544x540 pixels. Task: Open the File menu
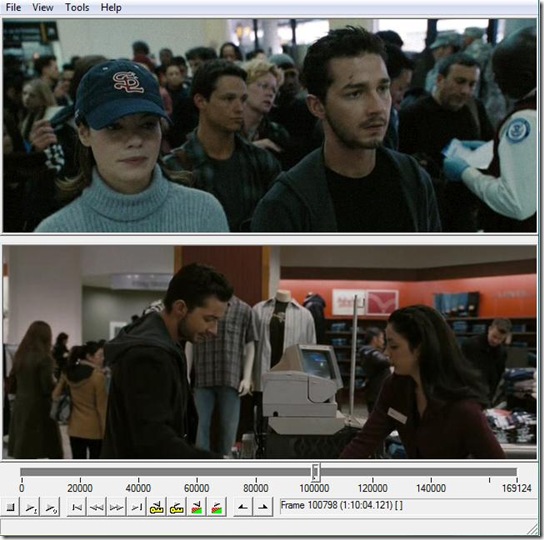(14, 7)
